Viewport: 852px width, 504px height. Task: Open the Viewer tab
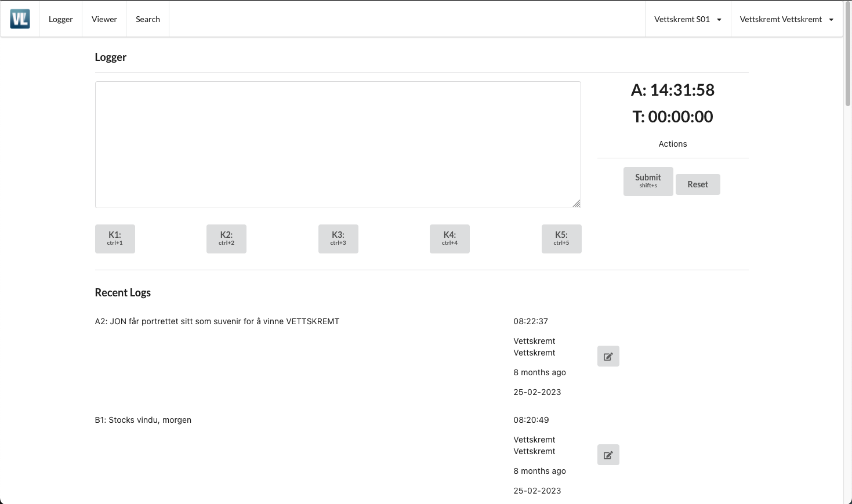coord(104,19)
